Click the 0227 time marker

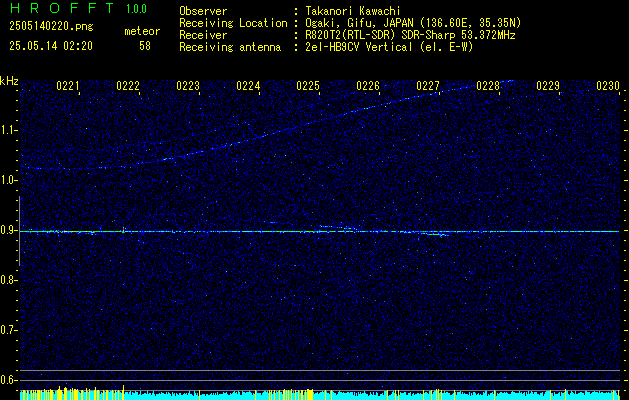(428, 86)
